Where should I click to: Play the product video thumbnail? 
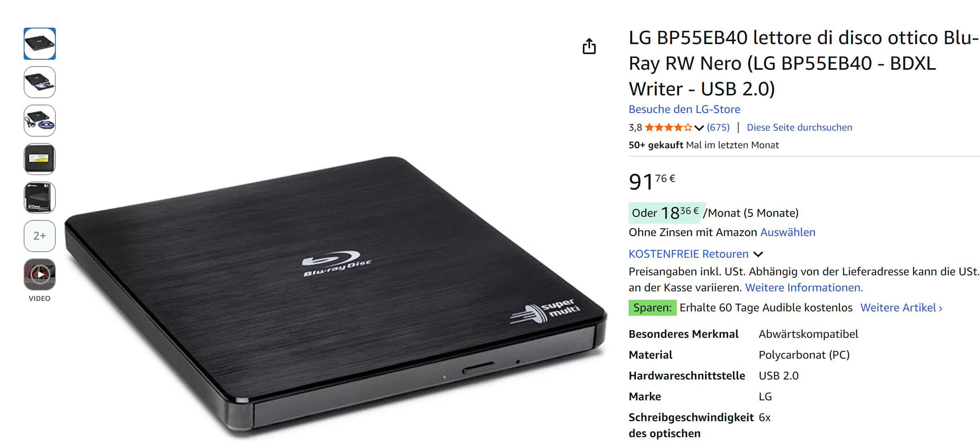[40, 274]
